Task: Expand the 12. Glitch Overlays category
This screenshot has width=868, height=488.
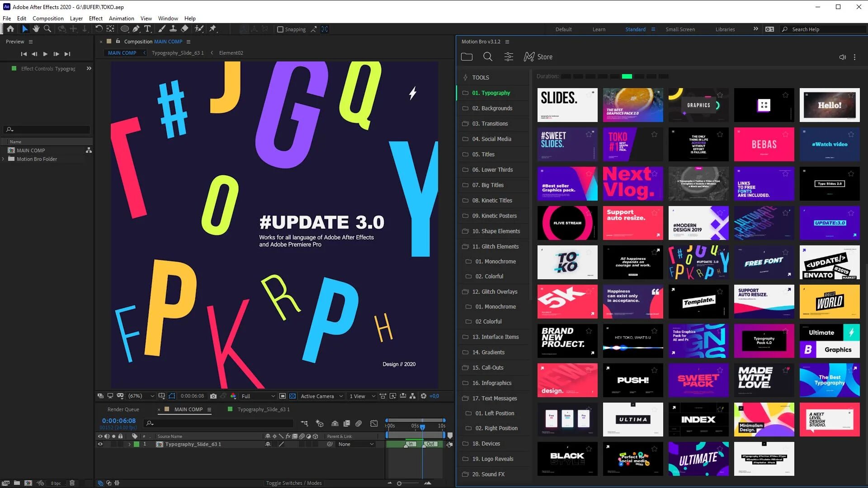Action: [495, 291]
